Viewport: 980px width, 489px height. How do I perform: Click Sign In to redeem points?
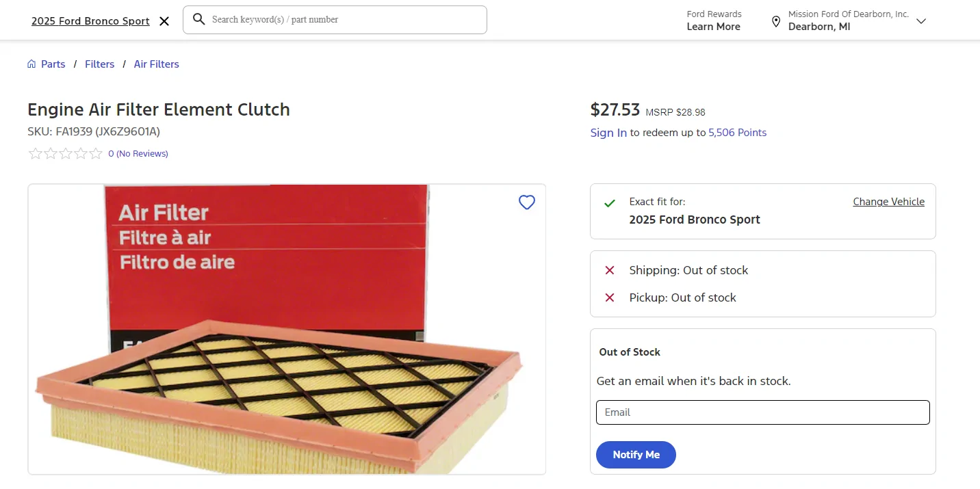click(x=608, y=133)
